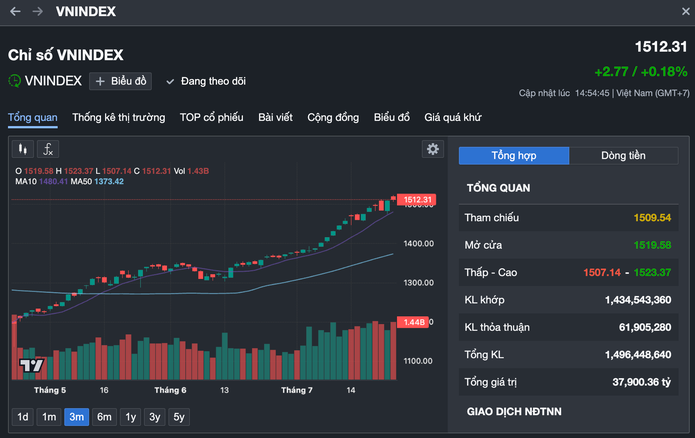Click the high value 1523.37

(652, 273)
